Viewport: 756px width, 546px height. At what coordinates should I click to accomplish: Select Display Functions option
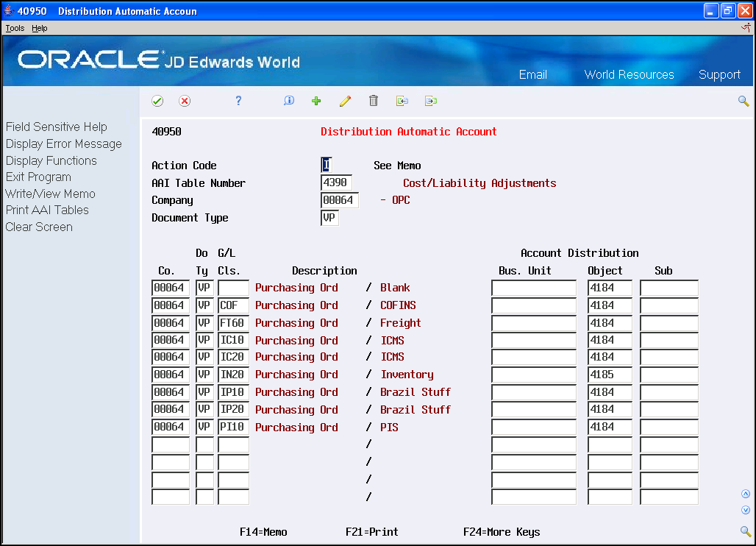[51, 160]
